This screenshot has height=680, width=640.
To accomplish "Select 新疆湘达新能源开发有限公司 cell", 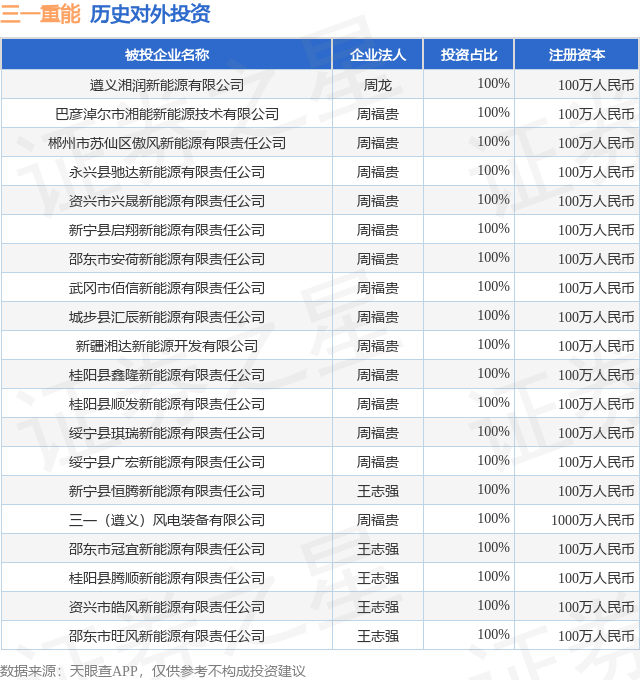I will [167, 347].
